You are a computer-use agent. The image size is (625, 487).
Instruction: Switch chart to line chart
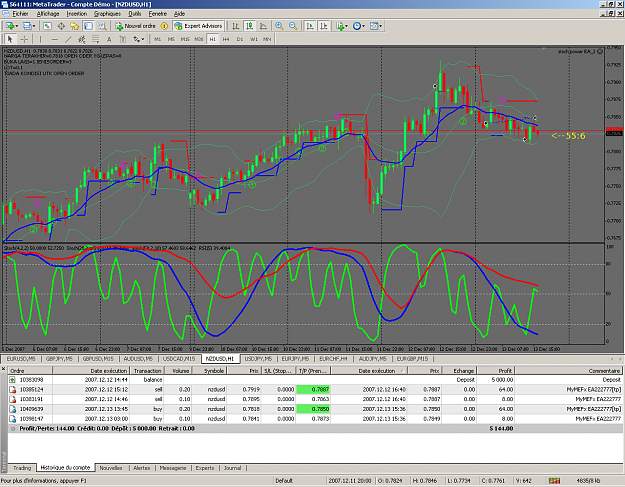tap(263, 26)
